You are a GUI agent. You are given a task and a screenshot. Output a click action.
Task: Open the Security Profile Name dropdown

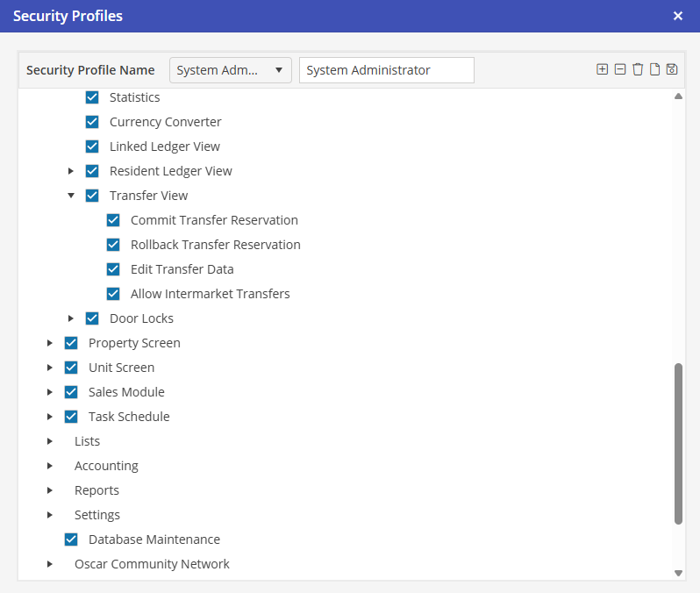[230, 70]
